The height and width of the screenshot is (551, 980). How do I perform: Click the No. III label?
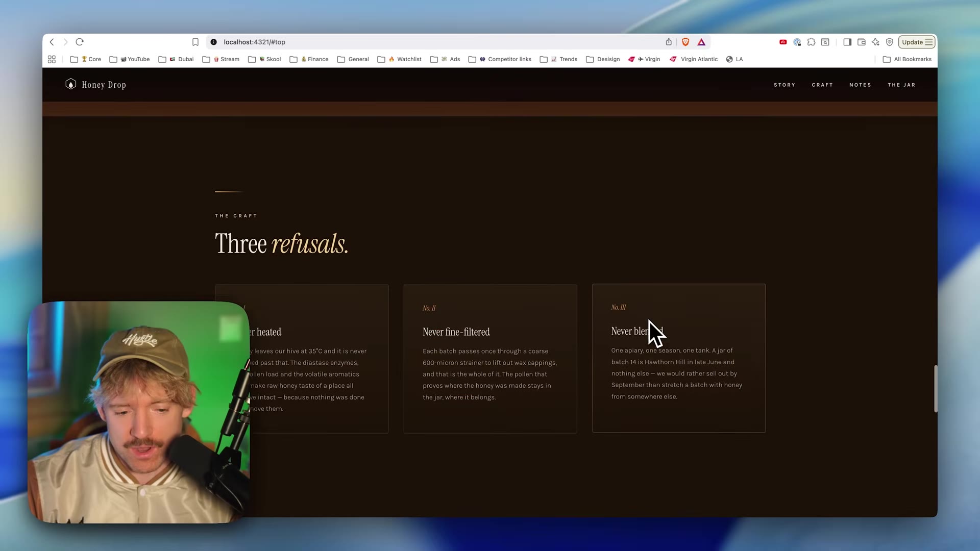[618, 307]
